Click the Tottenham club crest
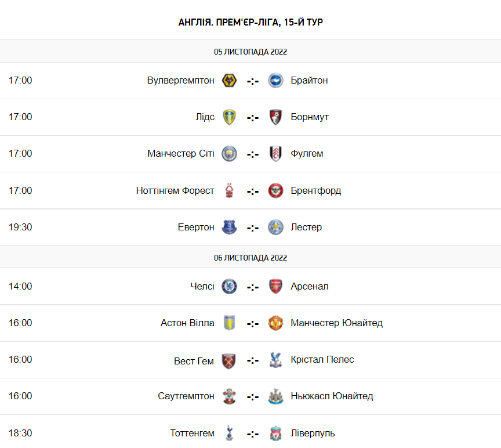 point(230,433)
